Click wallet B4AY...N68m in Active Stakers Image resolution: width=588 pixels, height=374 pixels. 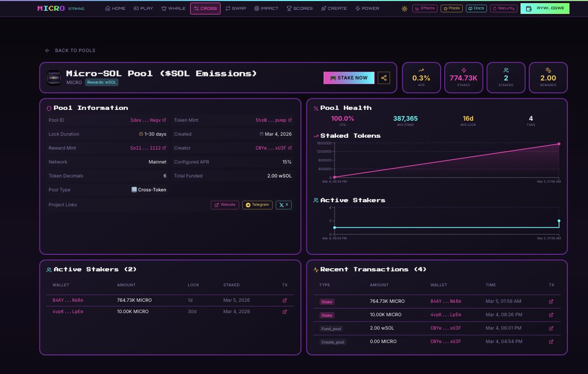pyautogui.click(x=68, y=300)
